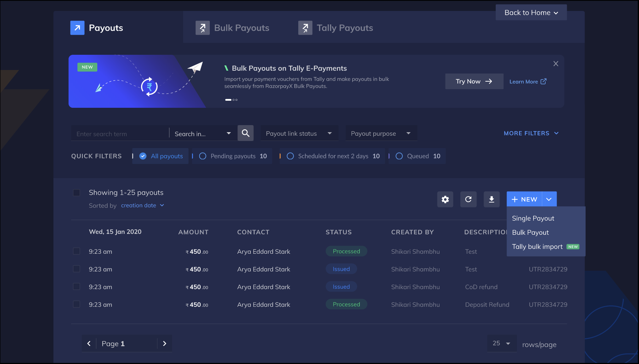
Task: Click the Payouts tab arrow icon
Action: click(77, 28)
